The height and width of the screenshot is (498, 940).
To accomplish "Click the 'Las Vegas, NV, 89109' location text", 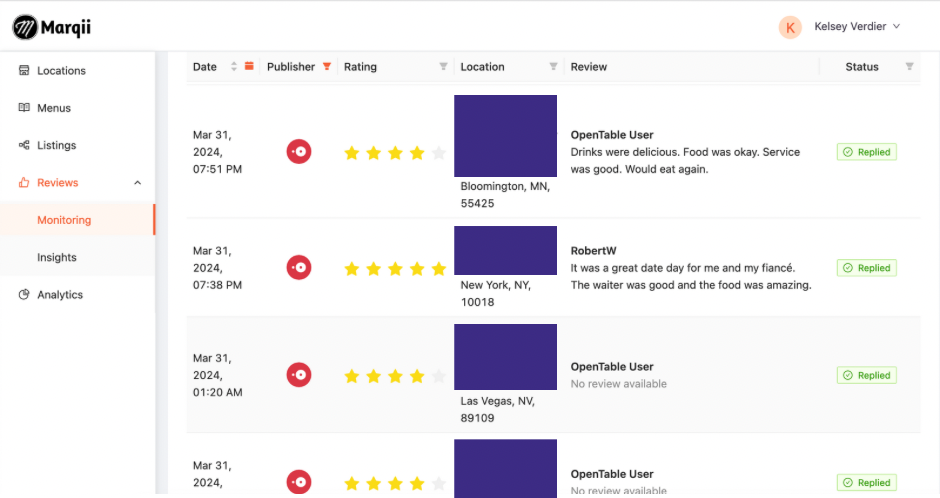I will [498, 409].
